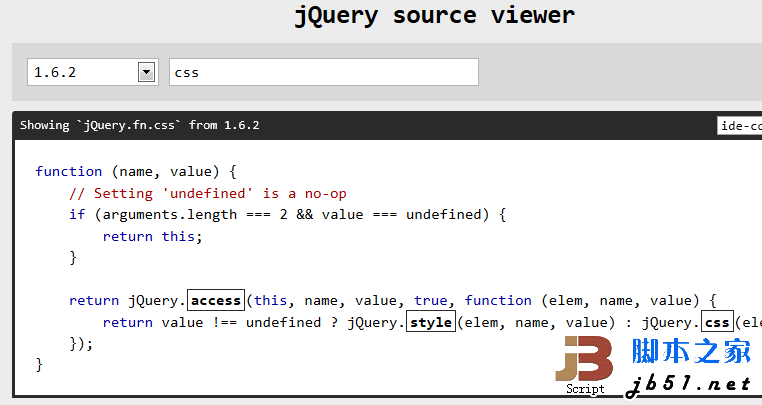Viewport: 762px width, 405px height.
Task: Click the jQuery source viewer title
Action: click(434, 16)
